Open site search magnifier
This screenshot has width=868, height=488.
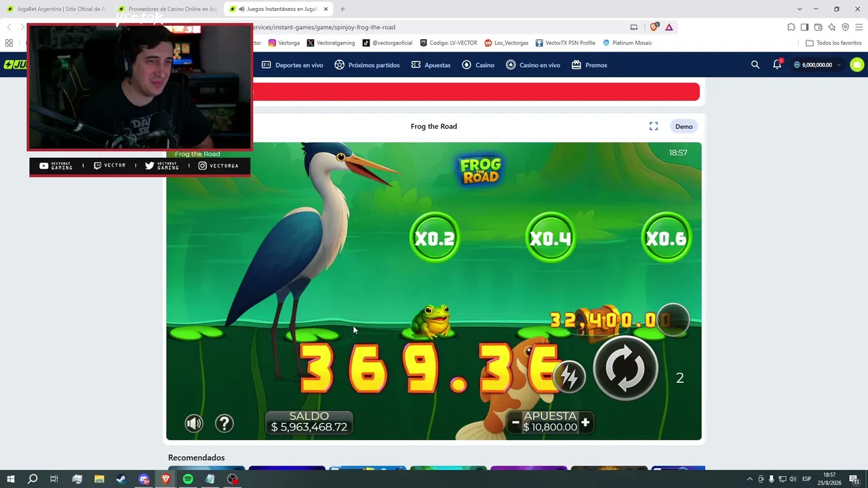coord(755,65)
